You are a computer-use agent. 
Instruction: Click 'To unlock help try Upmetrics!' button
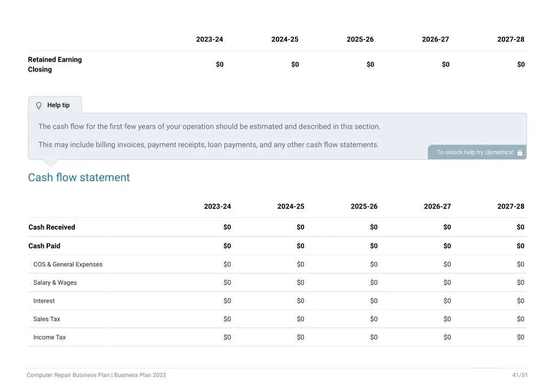click(477, 152)
